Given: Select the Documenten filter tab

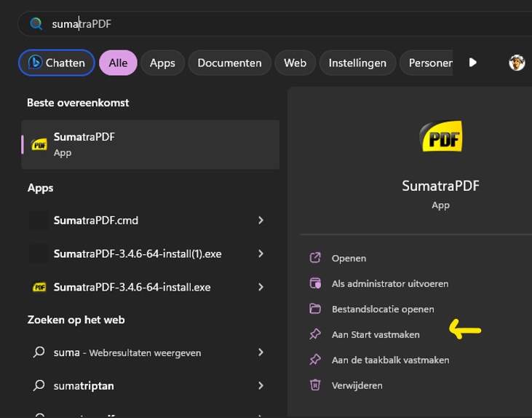Looking at the screenshot, I should click(x=229, y=63).
